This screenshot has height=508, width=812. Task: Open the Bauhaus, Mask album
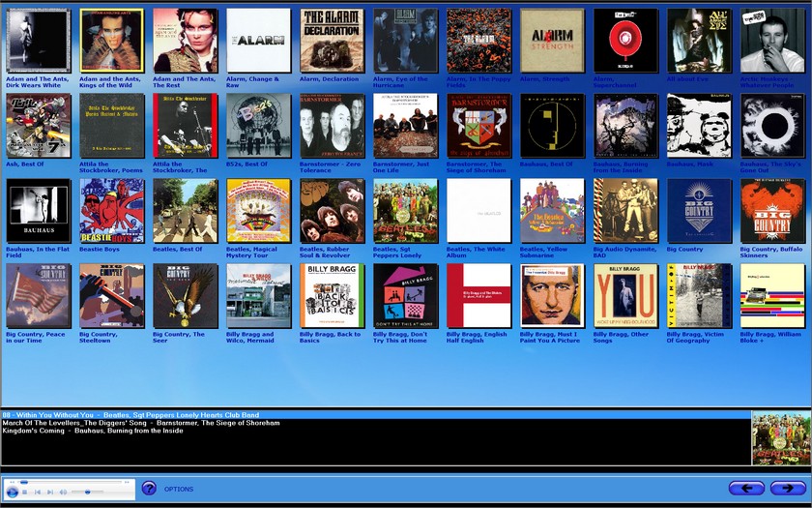[699, 126]
